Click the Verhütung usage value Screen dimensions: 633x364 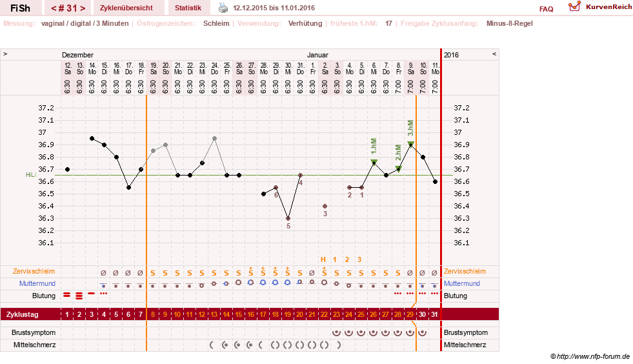click(305, 23)
